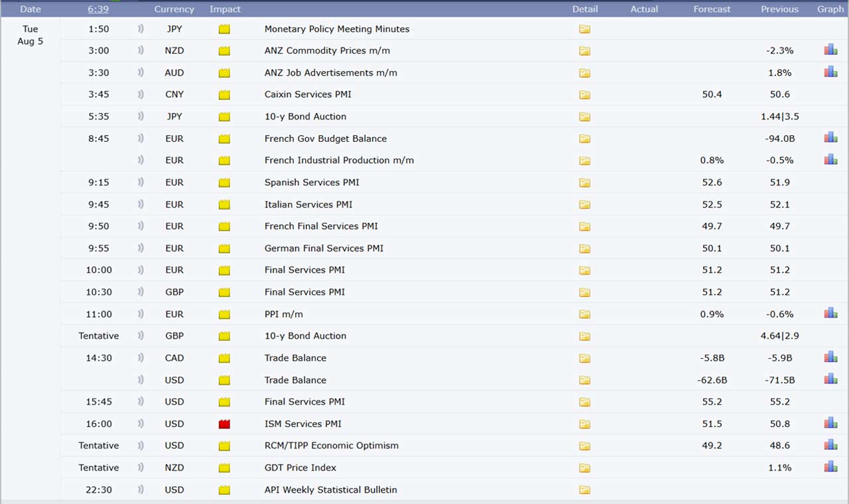The image size is (849, 504).
Task: Open Monetary Policy Meeting Minutes event
Action: pyautogui.click(x=336, y=29)
